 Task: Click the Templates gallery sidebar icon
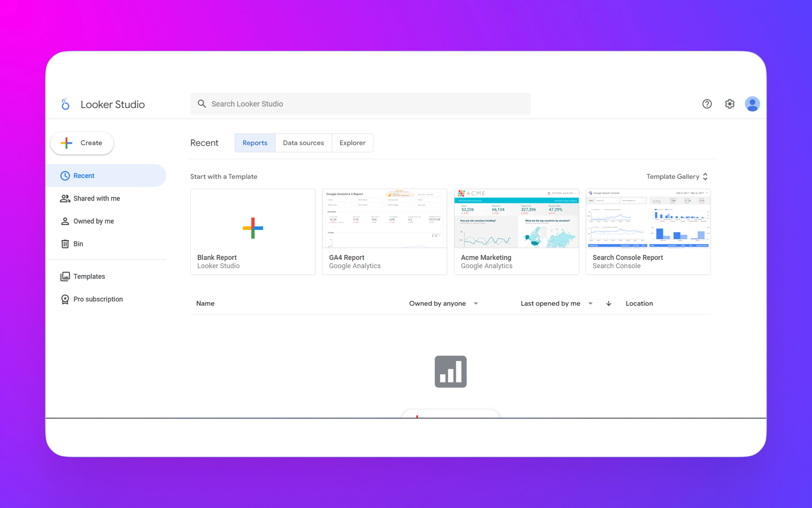tap(65, 276)
